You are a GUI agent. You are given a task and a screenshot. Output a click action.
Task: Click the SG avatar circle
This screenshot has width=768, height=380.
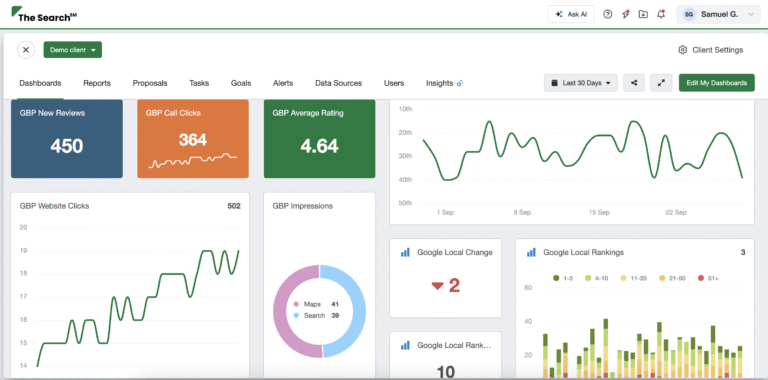689,15
